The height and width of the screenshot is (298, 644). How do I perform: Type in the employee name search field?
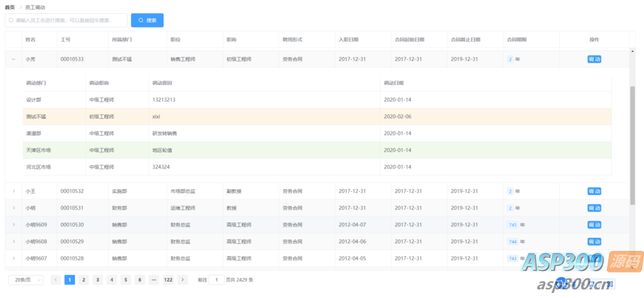point(69,20)
